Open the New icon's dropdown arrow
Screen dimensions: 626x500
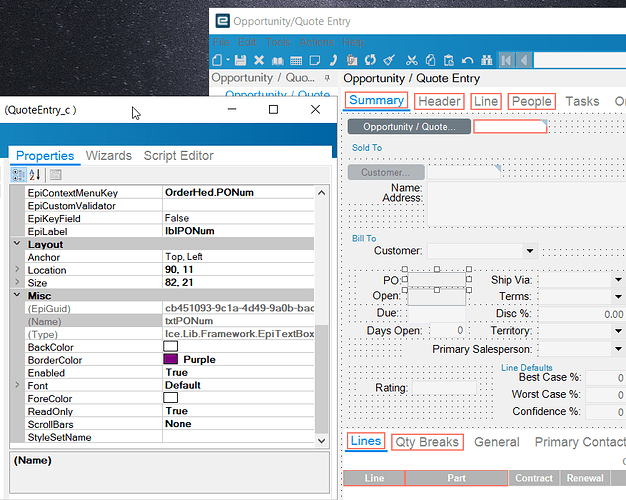click(228, 60)
